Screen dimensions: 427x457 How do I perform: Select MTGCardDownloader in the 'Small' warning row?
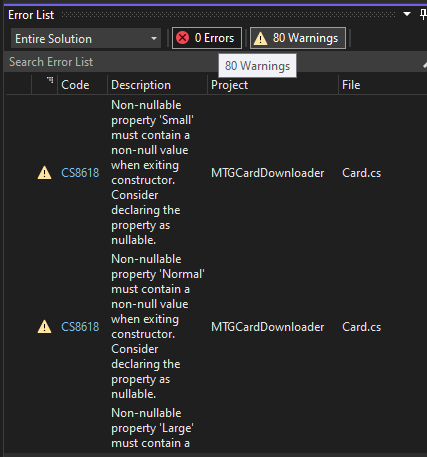point(267,173)
